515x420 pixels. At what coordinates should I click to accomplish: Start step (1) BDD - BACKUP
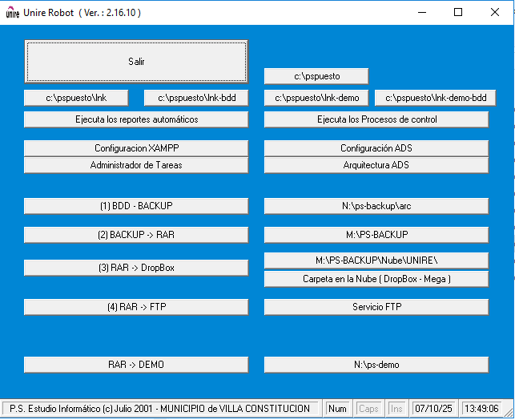click(x=136, y=206)
